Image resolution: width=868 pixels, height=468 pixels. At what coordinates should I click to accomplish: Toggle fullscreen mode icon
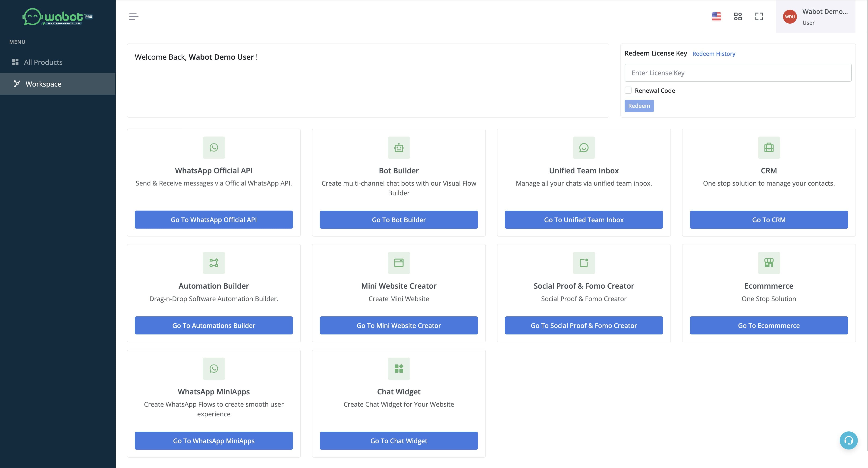tap(759, 16)
